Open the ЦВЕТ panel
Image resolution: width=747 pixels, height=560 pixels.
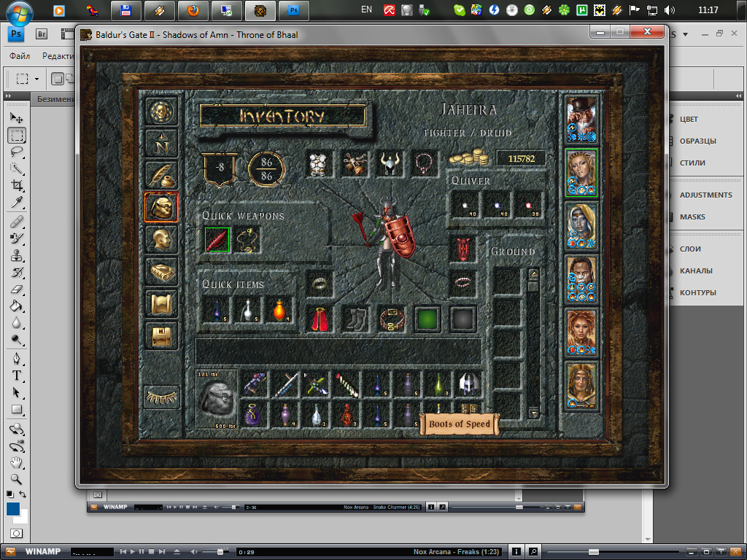pyautogui.click(x=689, y=119)
